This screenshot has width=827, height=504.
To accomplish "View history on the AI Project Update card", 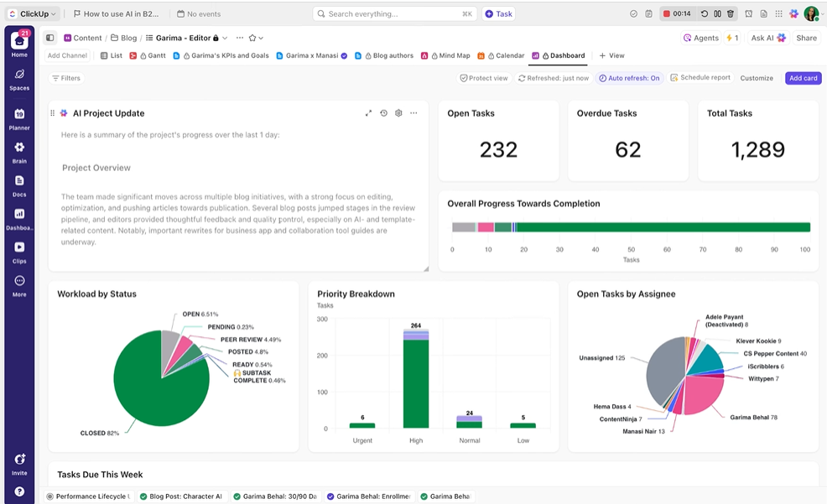I will (383, 112).
